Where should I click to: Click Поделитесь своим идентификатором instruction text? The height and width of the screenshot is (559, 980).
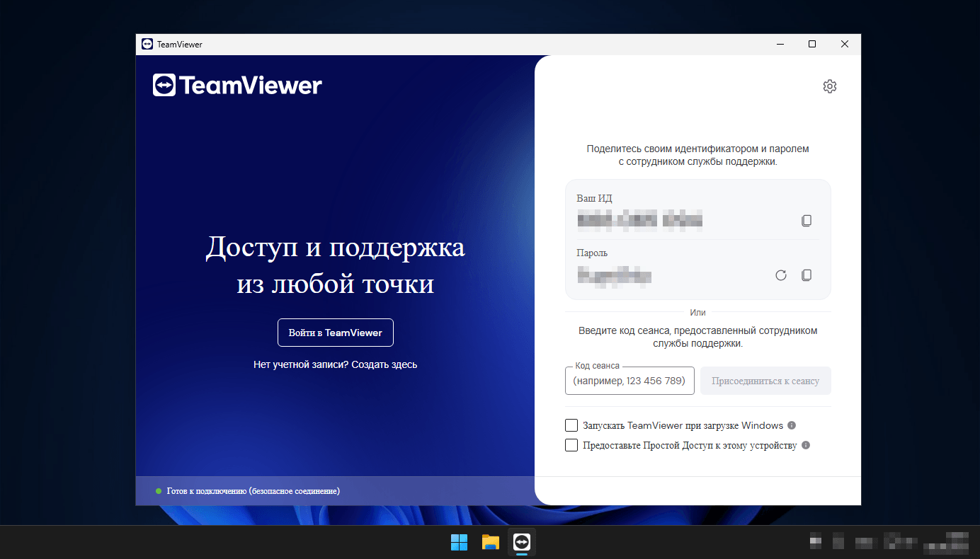coord(697,156)
